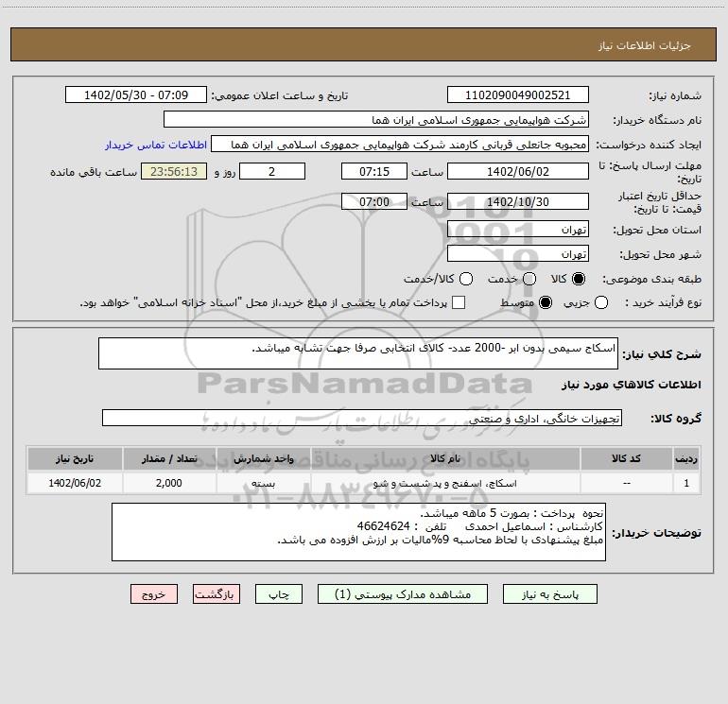Click the row number cell 1
Image resolution: width=728 pixels, height=704 pixels.
click(x=686, y=483)
